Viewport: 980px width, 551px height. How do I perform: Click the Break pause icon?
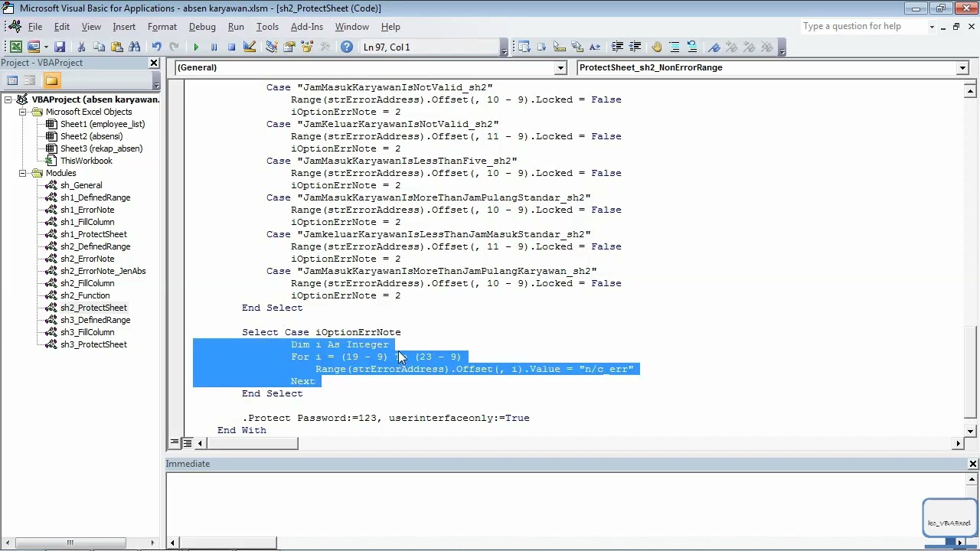[214, 47]
